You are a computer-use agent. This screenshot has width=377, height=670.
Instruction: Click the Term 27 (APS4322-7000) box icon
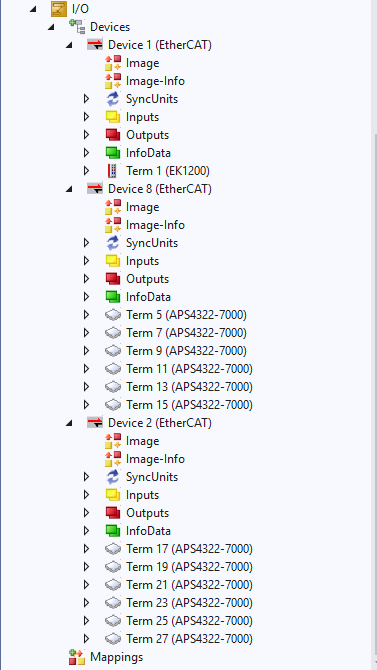tap(113, 639)
